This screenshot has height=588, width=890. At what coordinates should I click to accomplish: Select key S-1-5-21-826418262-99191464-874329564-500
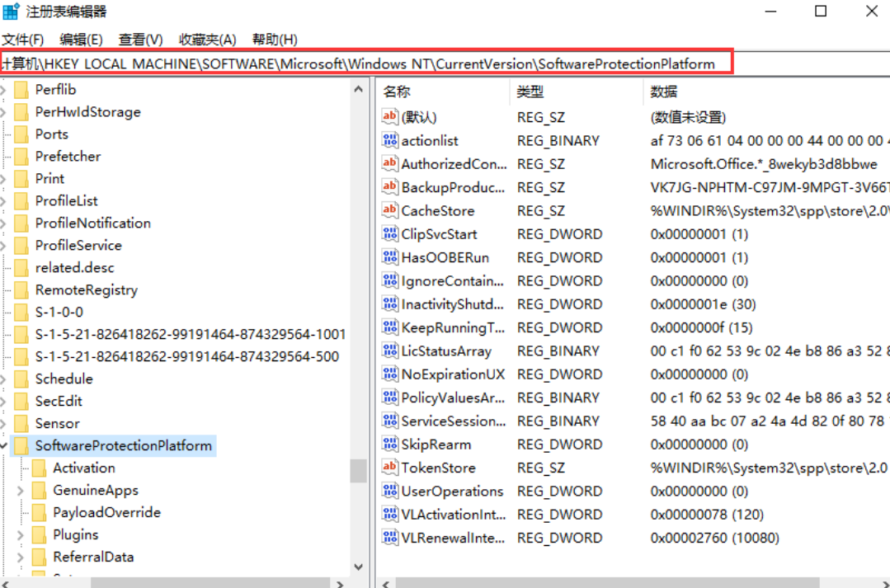(186, 356)
